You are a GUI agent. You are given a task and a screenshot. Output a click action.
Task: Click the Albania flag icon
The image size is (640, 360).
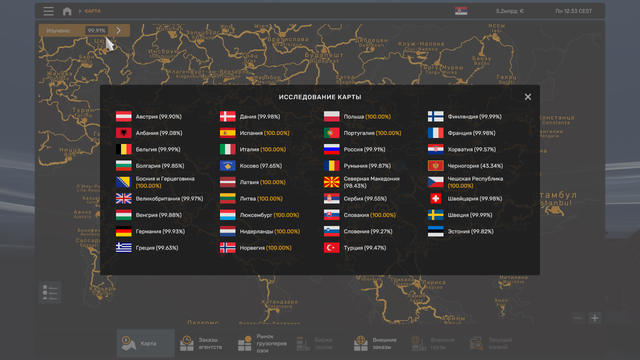[x=124, y=133]
